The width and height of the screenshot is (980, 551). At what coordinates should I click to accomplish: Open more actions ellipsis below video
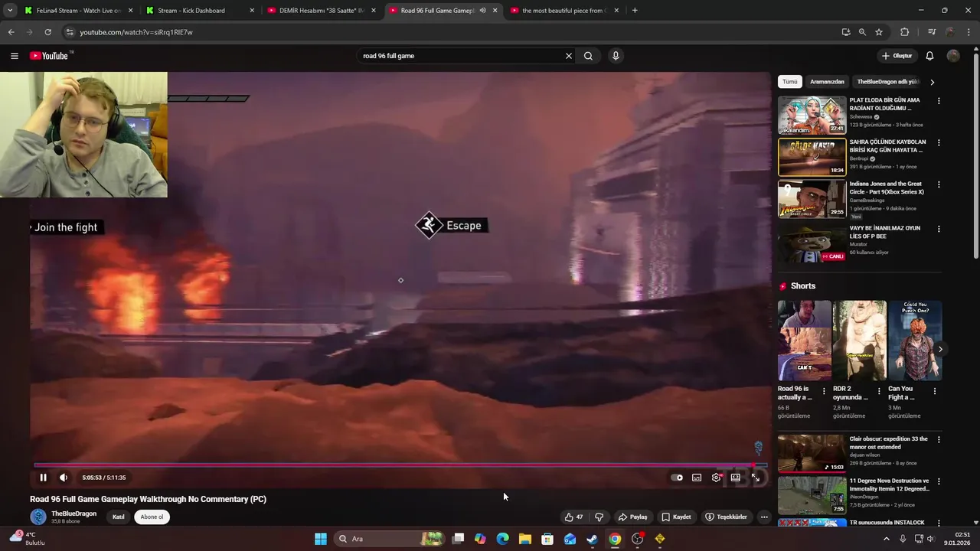[x=764, y=517]
